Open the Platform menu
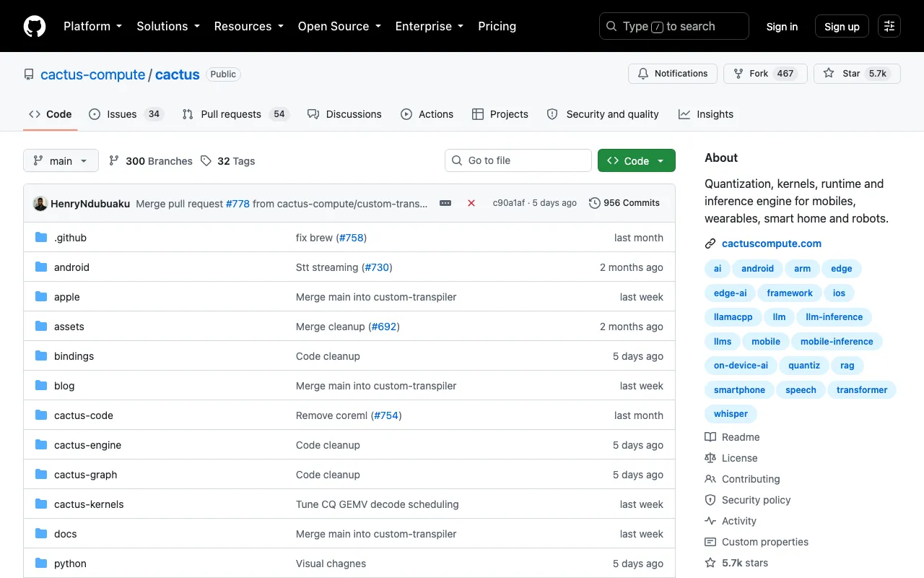 click(x=92, y=26)
